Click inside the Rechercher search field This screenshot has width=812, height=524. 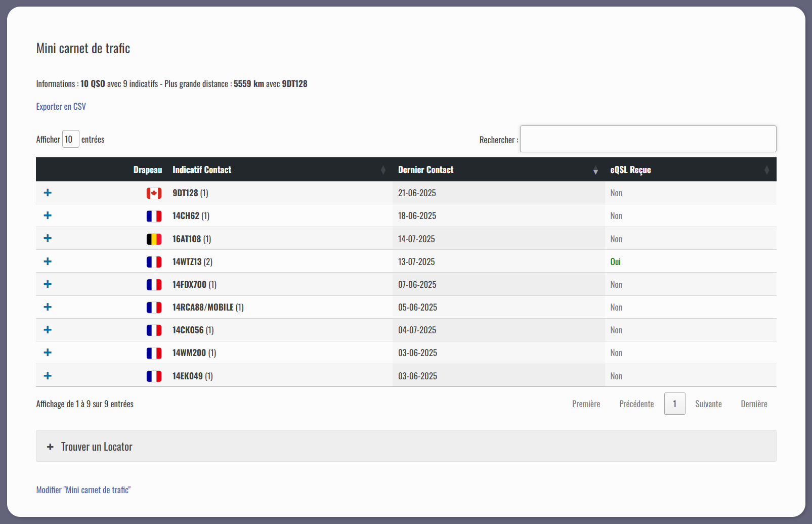click(648, 139)
